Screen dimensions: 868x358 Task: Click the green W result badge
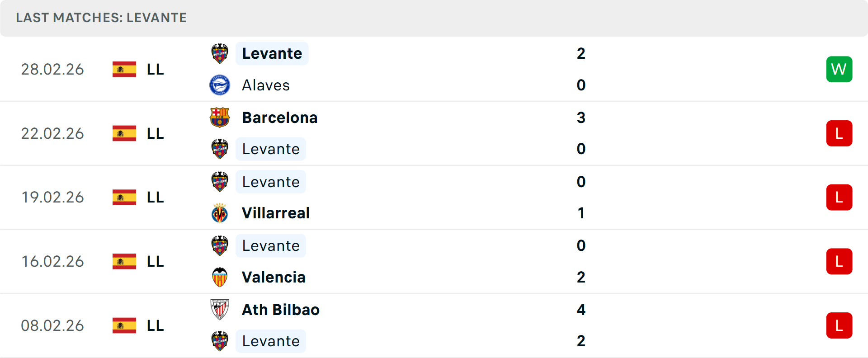pos(839,69)
